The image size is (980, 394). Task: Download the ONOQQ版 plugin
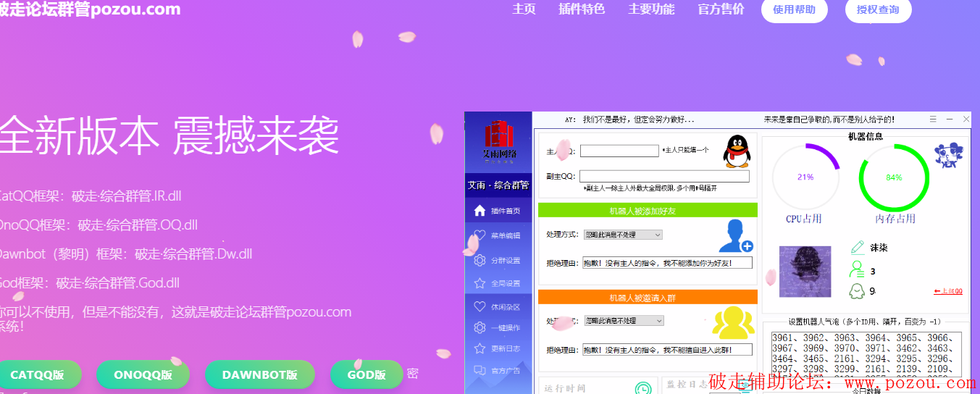coord(143,374)
